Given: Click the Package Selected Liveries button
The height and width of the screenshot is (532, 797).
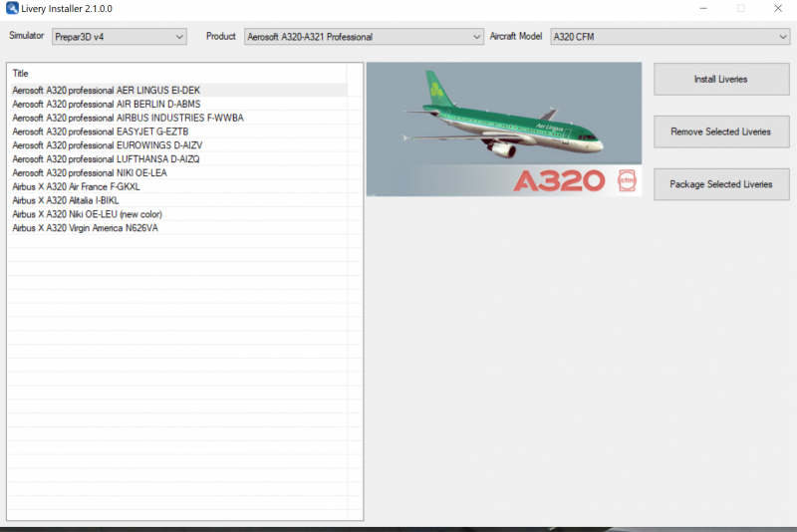Looking at the screenshot, I should pos(721,184).
